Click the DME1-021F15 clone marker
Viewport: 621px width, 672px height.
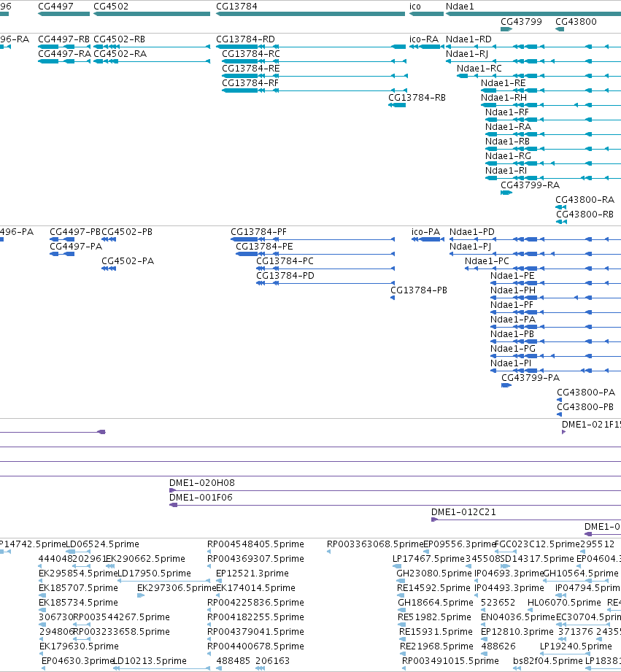tap(563, 431)
